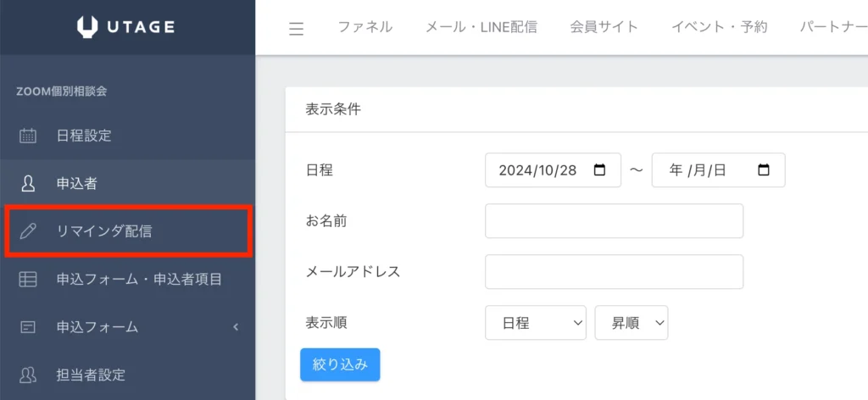Click the start date field 2024/10/28
Screen dimensions: 868x400
pos(553,170)
